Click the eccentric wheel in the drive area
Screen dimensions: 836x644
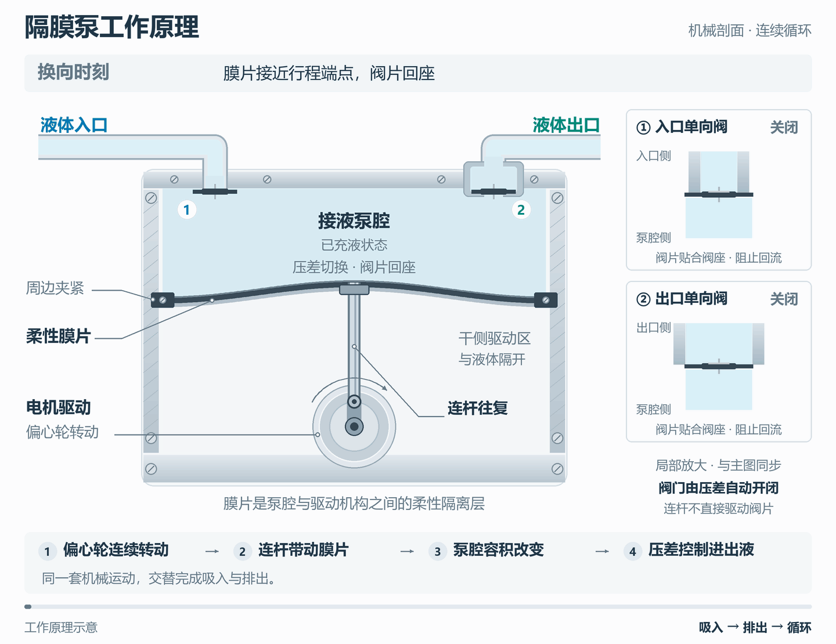click(354, 426)
